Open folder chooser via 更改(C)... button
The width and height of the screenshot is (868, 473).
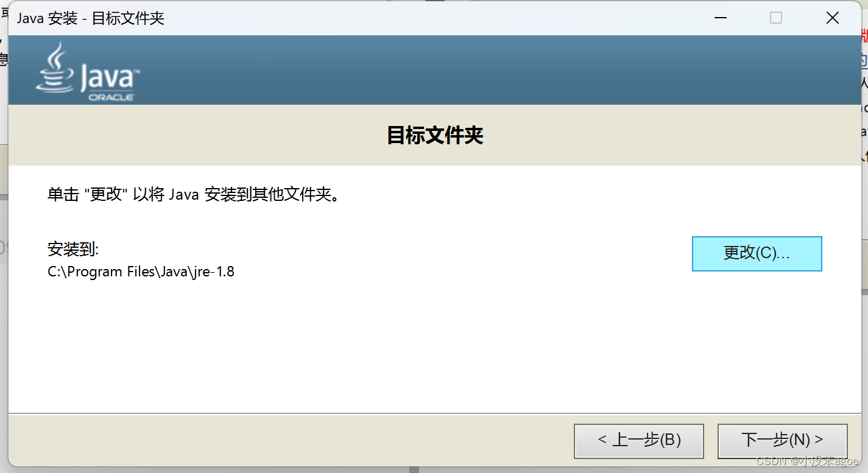click(x=757, y=254)
